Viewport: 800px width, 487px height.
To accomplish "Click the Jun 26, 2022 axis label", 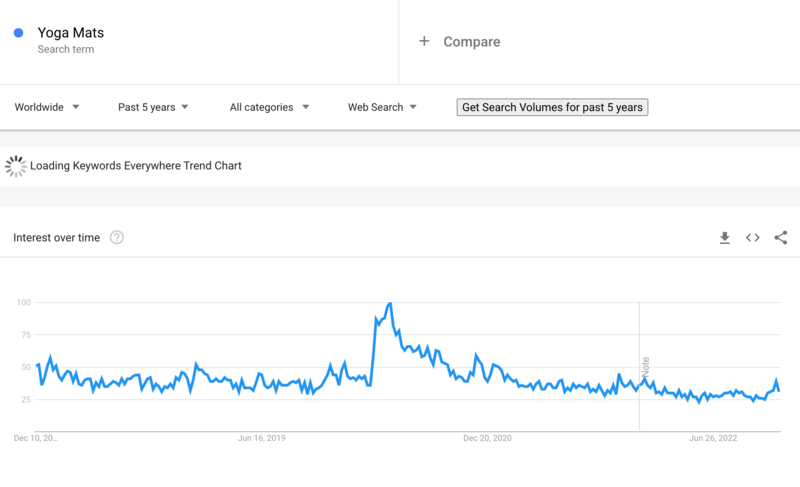I will [714, 438].
